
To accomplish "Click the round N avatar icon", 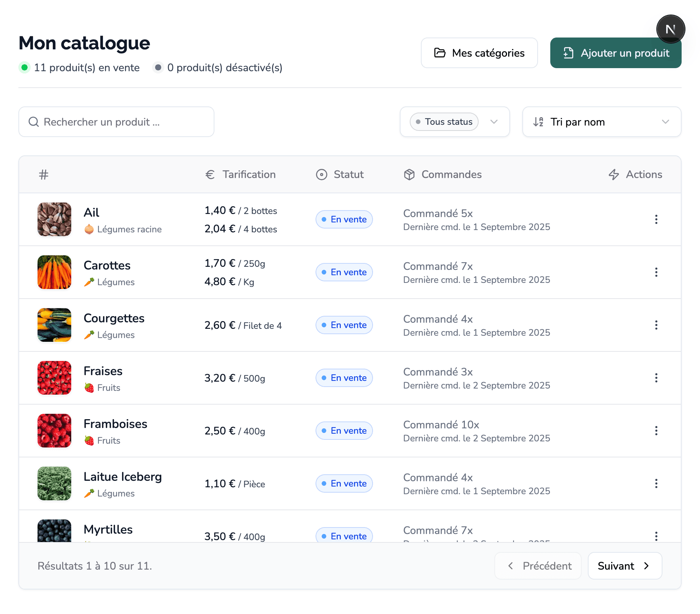I will 670,29.
